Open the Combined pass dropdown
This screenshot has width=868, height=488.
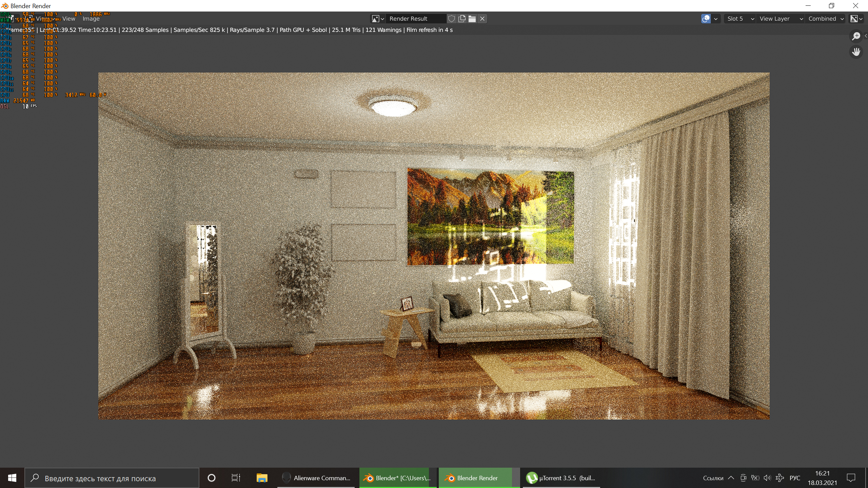[x=826, y=19]
